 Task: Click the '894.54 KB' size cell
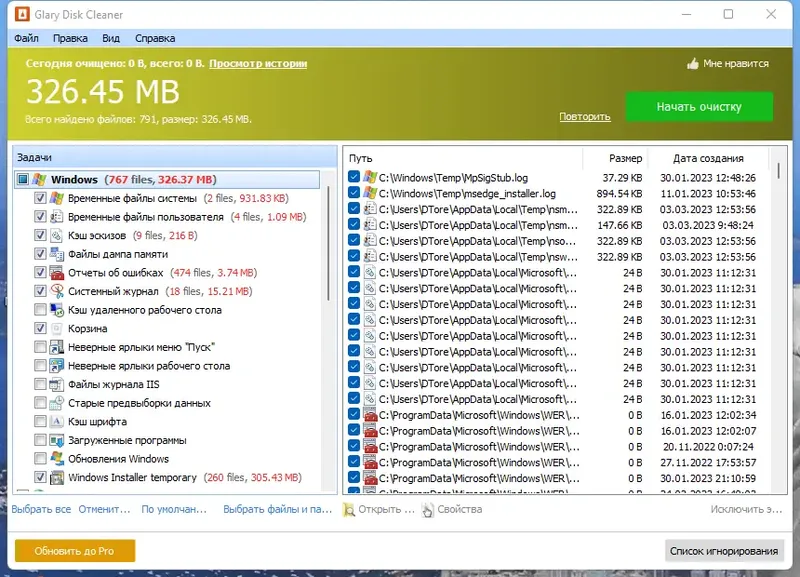coord(619,194)
